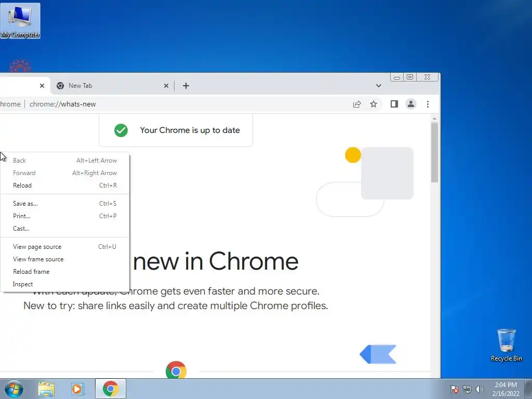The width and height of the screenshot is (532, 399).
Task: Open the Recycle Bin desktop icon
Action: pyautogui.click(x=506, y=345)
